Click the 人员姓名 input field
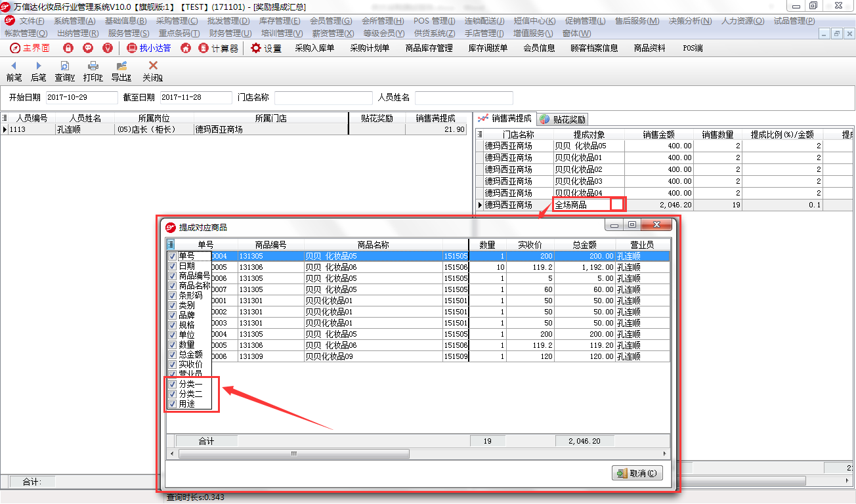856x504 pixels. click(464, 97)
